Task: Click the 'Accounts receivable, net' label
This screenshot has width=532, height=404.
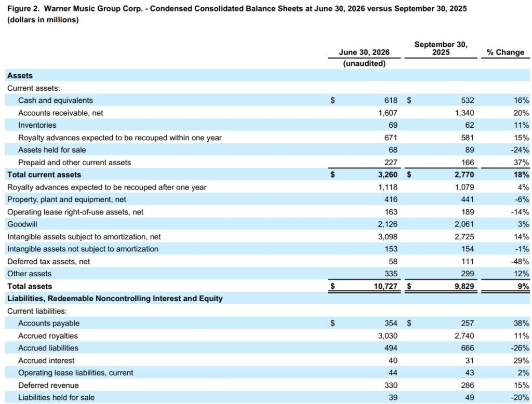Action: [60, 113]
